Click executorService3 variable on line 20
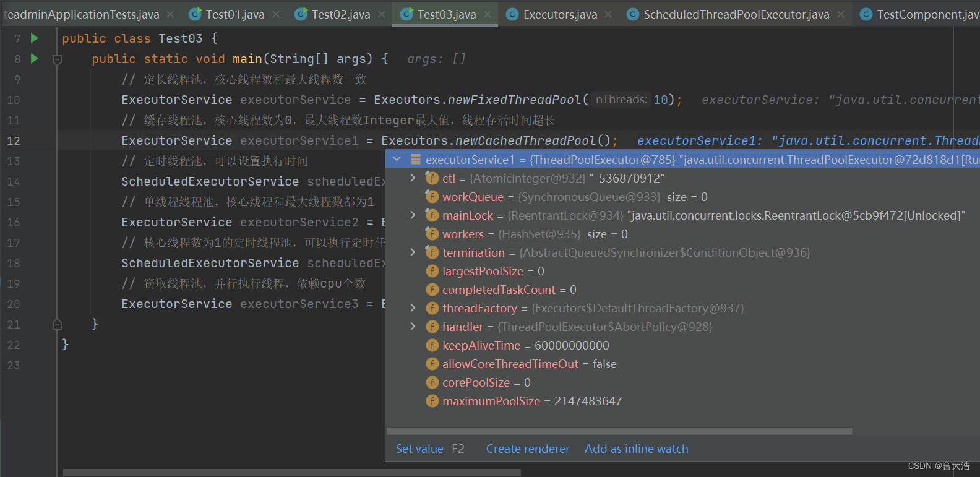The image size is (980, 477). [x=299, y=304]
